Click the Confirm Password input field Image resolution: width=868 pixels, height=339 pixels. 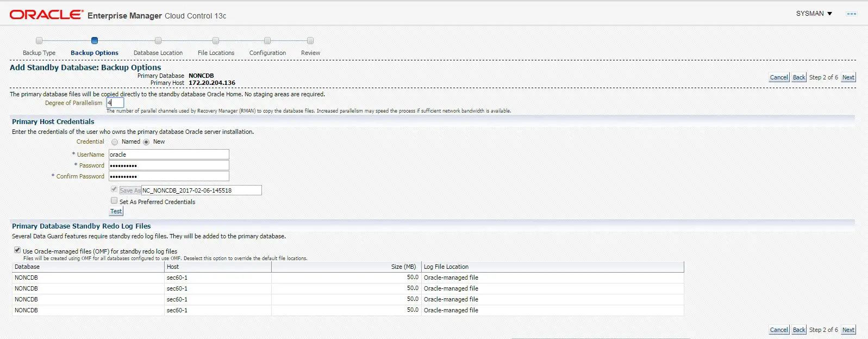[169, 176]
